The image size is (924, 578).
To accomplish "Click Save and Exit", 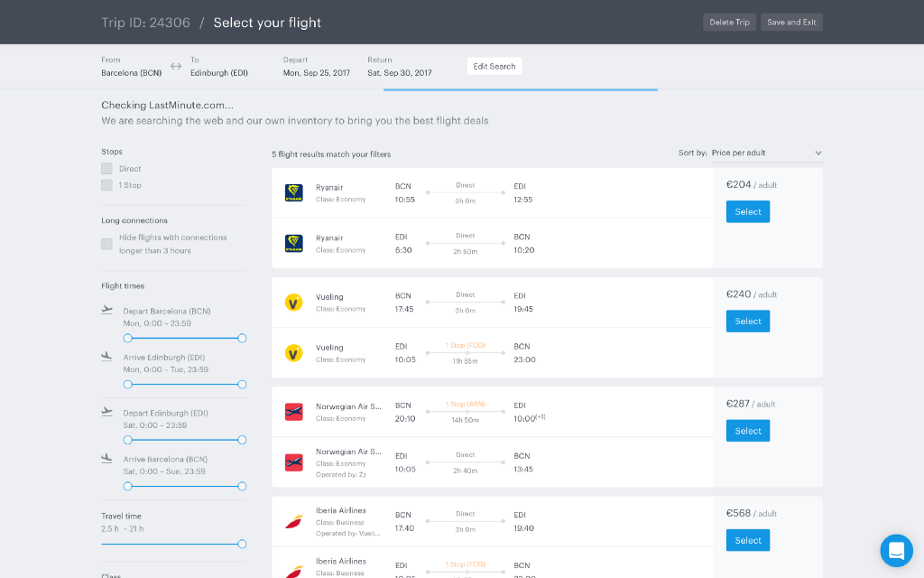I will point(791,23).
